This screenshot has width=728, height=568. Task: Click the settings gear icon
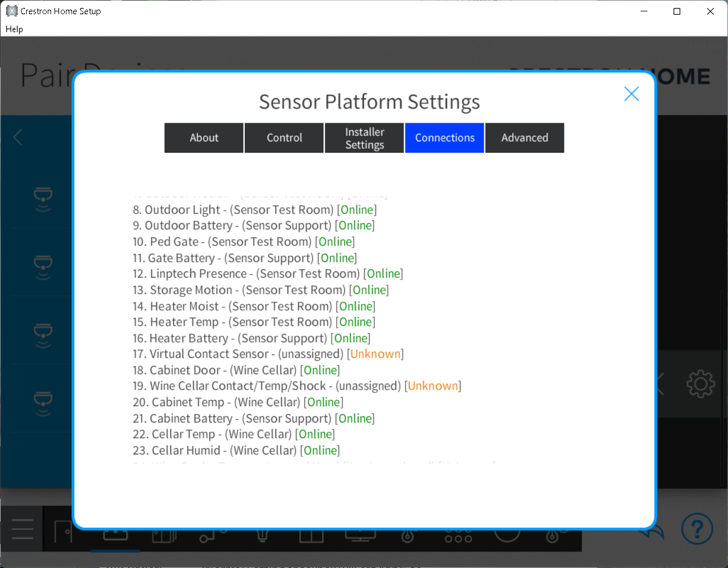pyautogui.click(x=700, y=385)
